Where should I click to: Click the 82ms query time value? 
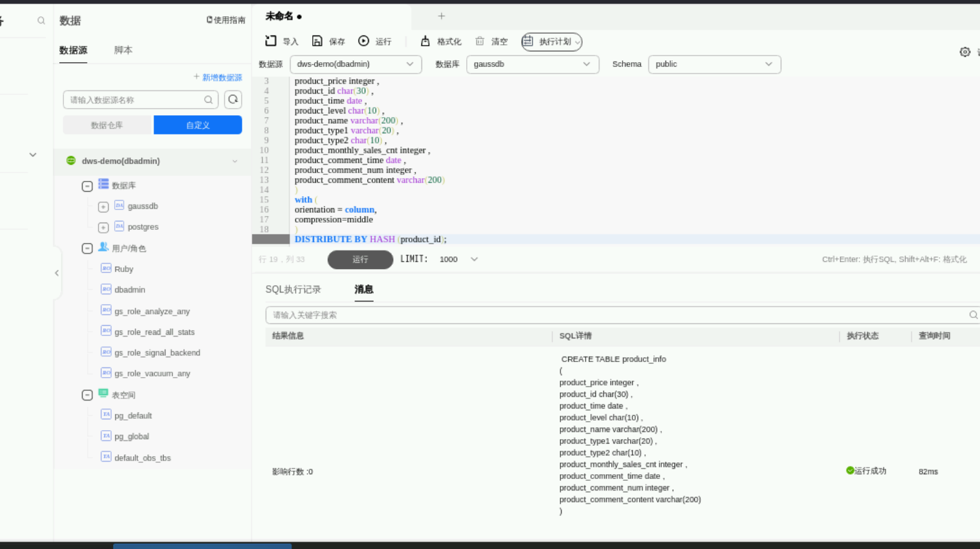tap(929, 472)
